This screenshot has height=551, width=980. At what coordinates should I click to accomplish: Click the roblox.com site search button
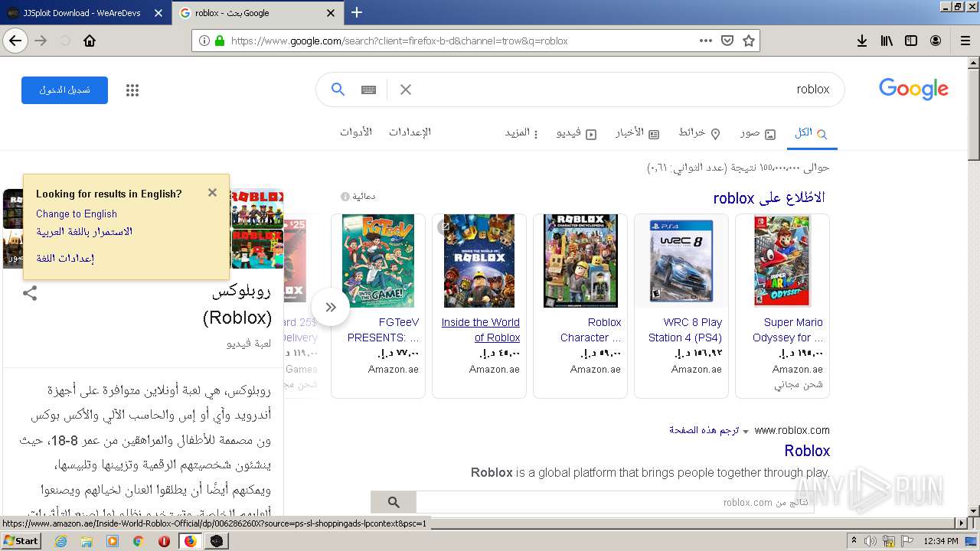coord(394,502)
